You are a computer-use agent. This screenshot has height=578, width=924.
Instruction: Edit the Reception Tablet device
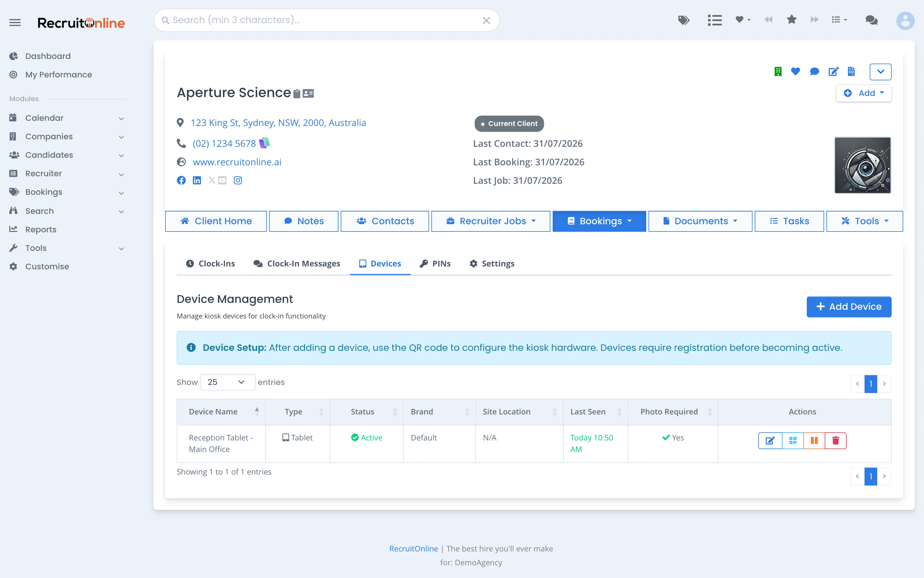click(x=770, y=441)
